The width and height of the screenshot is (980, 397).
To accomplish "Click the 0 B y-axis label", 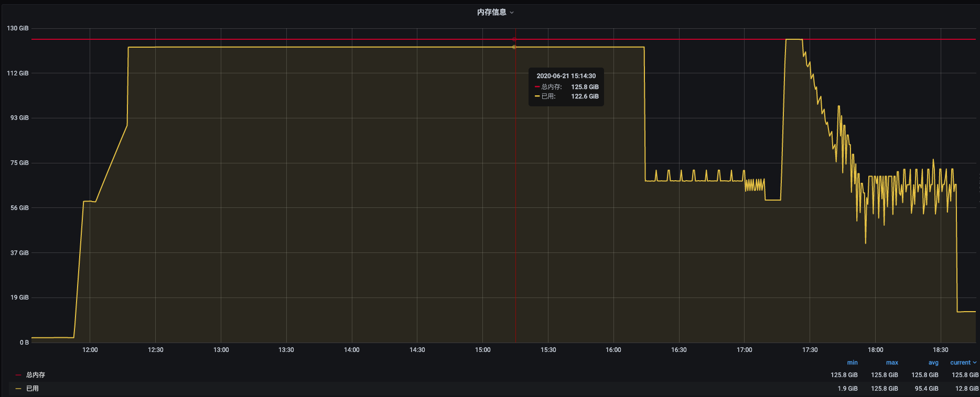I will coord(24,343).
